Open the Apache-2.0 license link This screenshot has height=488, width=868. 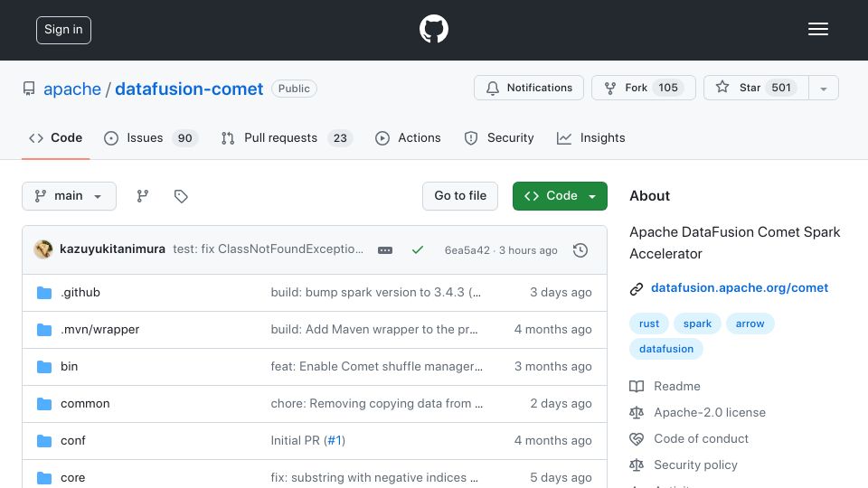click(710, 412)
